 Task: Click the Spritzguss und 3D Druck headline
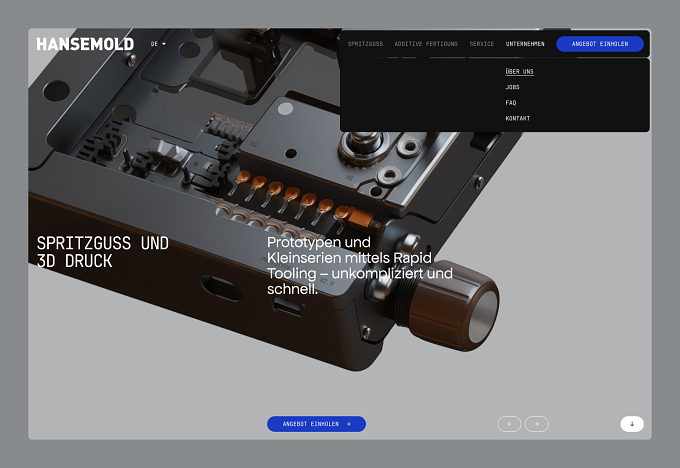pyautogui.click(x=103, y=252)
